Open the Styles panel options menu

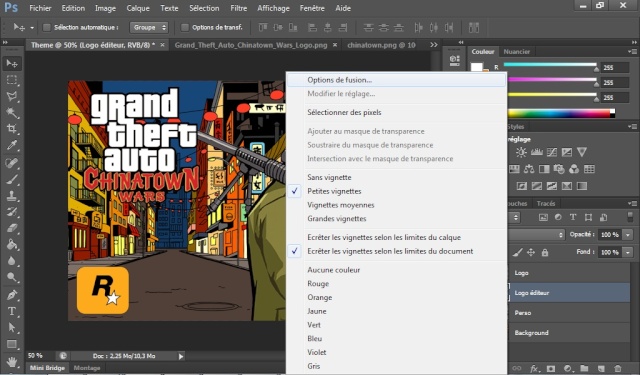633,126
